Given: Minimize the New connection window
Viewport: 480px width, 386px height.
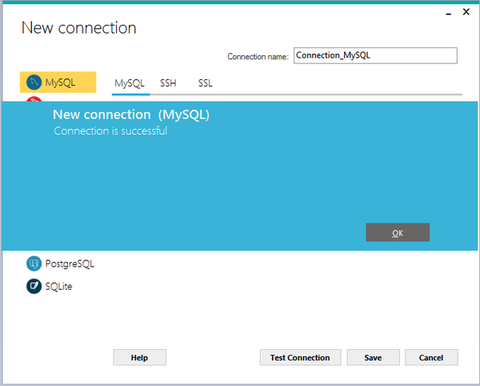Looking at the screenshot, I should point(449,13).
